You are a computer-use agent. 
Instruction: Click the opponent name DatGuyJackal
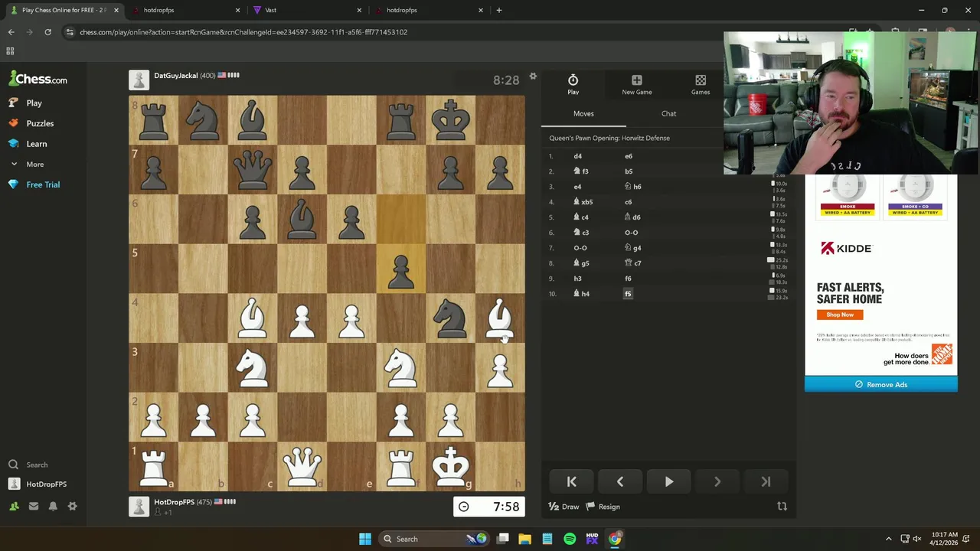tap(175, 76)
